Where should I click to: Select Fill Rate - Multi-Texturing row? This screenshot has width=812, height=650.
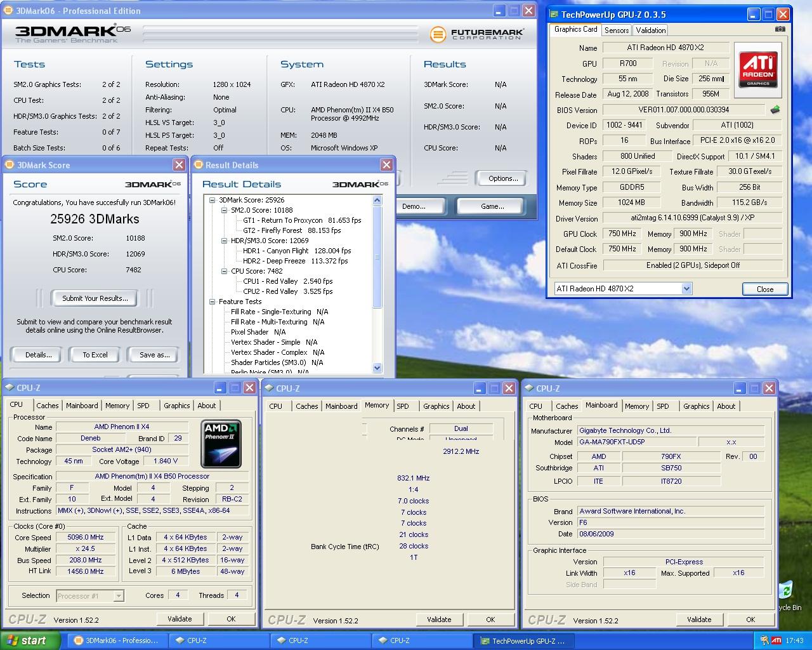(x=278, y=322)
